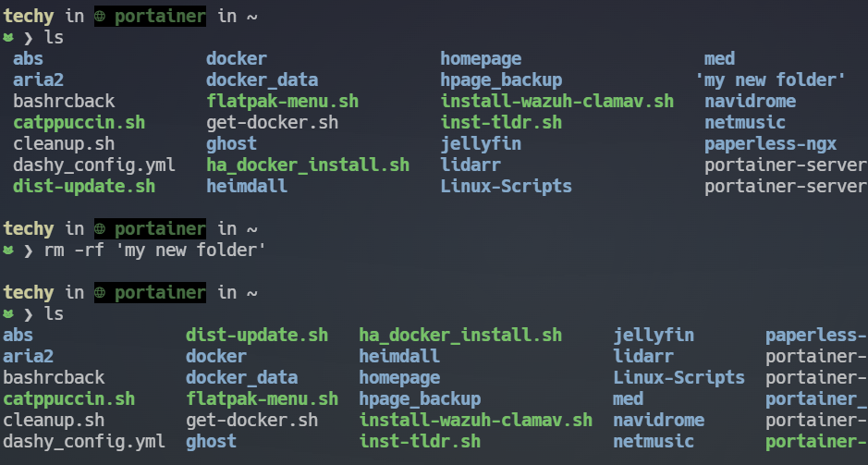The image size is (868, 465).
Task: Click install-wazuh-clamav.sh in the bottom listing
Action: click(475, 420)
